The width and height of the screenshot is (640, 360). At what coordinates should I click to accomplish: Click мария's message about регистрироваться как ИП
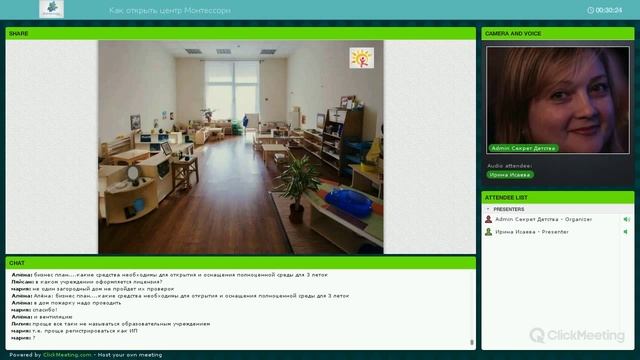74,331
